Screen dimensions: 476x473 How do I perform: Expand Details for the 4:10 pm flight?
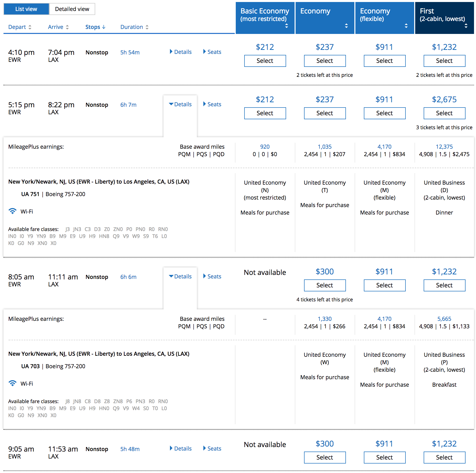pos(181,52)
